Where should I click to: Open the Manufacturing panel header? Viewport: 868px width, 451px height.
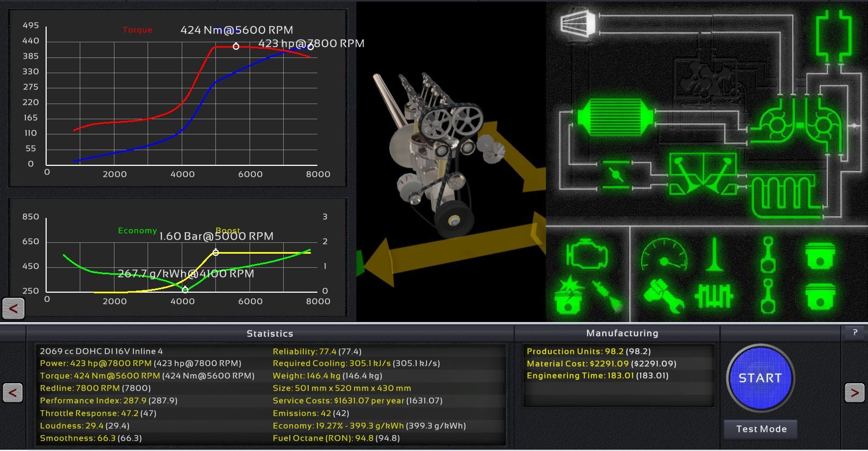pyautogui.click(x=622, y=333)
